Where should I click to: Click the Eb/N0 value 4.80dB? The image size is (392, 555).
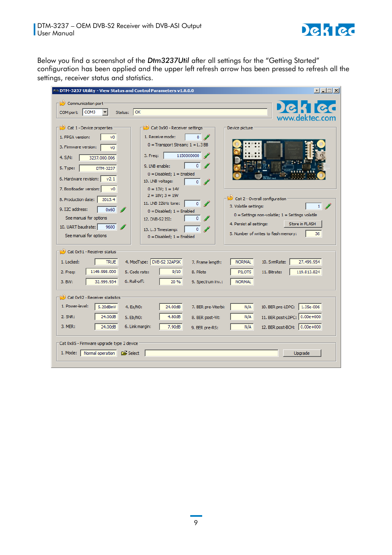171,317
